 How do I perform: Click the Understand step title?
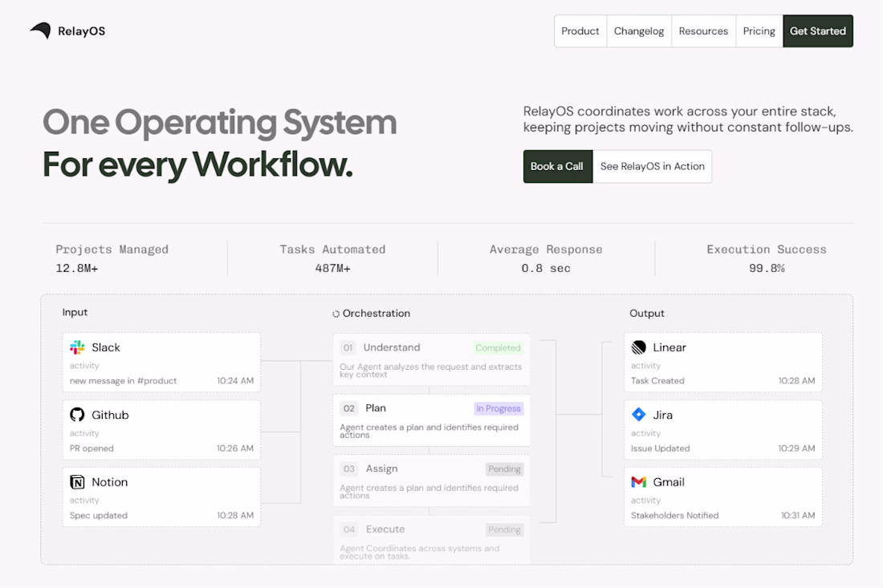tap(392, 347)
